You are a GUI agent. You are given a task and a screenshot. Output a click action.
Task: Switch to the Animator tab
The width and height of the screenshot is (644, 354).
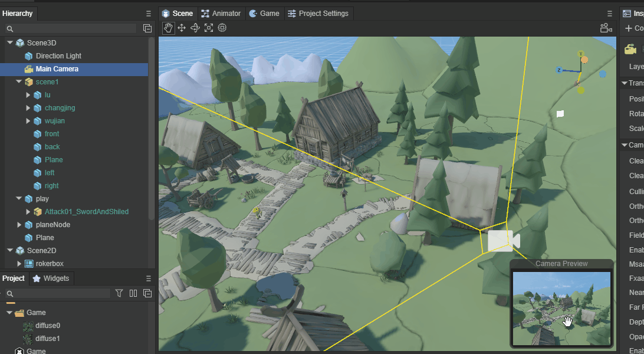[x=221, y=14]
